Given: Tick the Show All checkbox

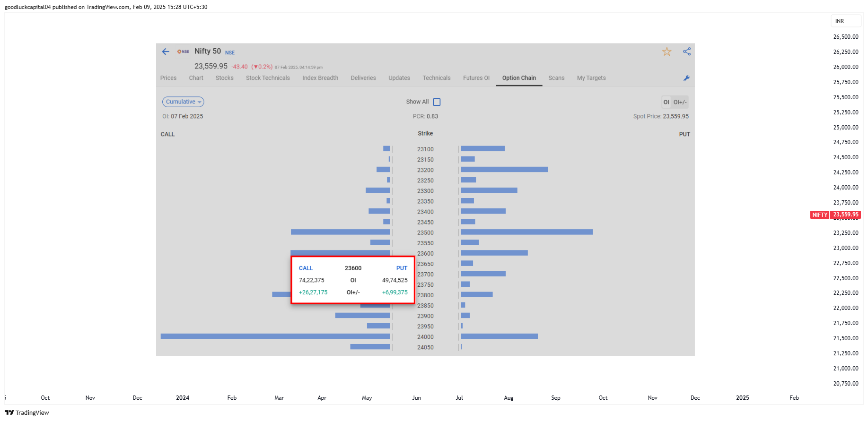Looking at the screenshot, I should click(437, 102).
